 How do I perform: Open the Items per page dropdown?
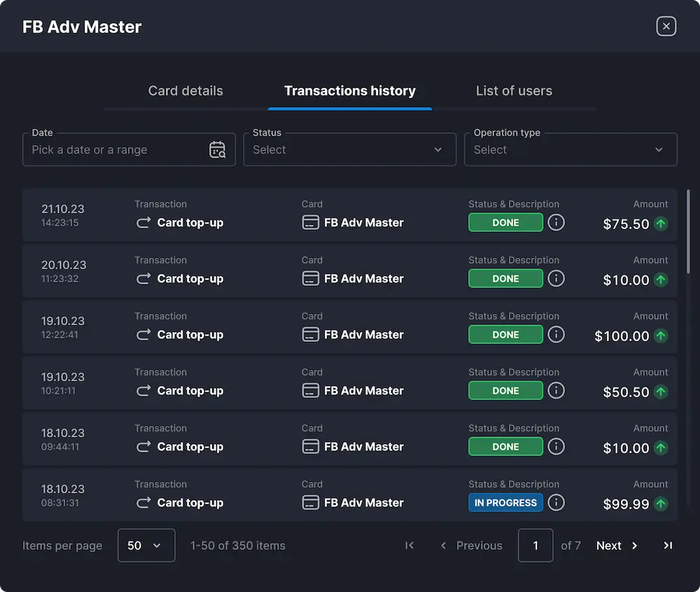click(146, 546)
